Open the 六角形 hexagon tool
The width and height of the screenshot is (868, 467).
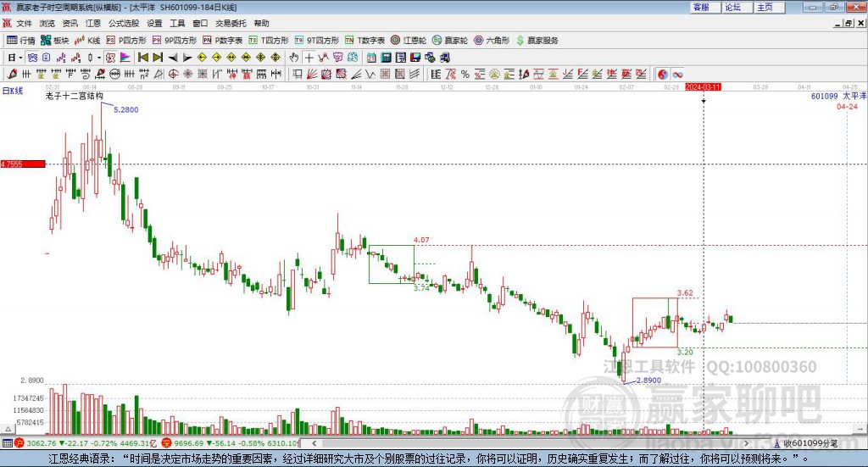(492, 41)
